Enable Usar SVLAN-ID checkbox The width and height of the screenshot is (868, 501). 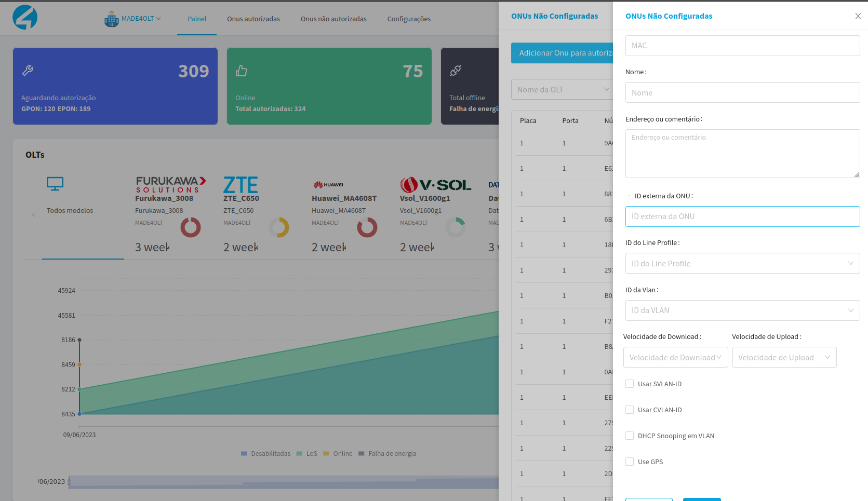click(x=630, y=384)
